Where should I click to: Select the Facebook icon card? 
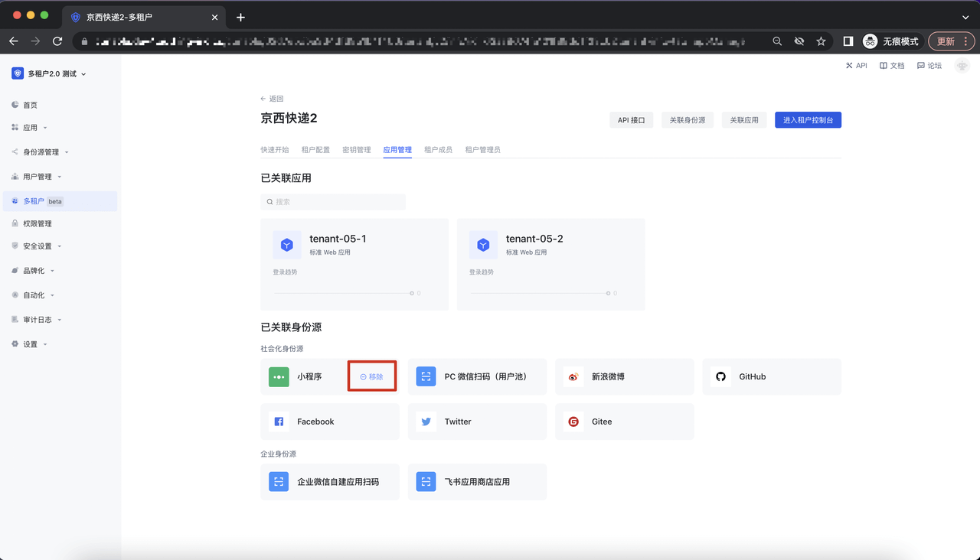point(279,422)
